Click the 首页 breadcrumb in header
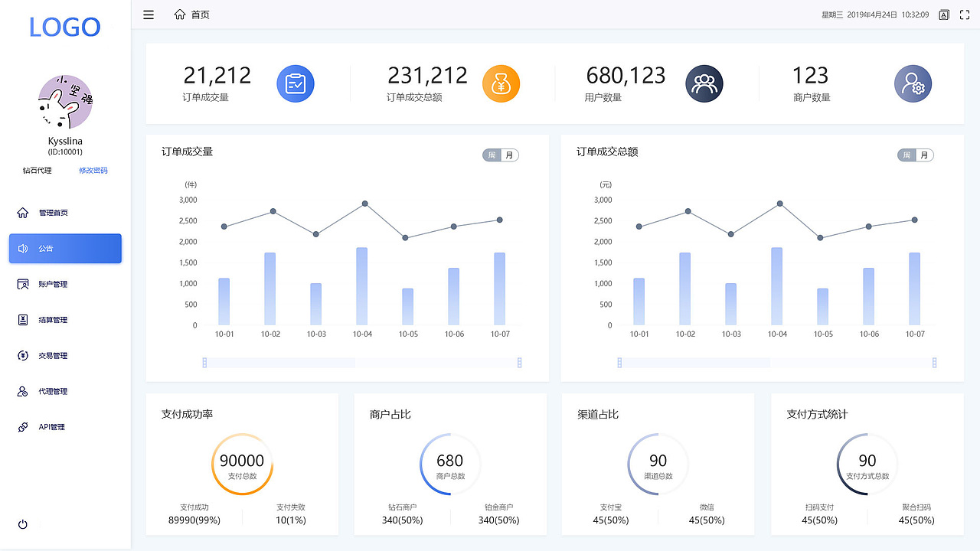Viewport: 980px width, 551px height. tap(192, 15)
